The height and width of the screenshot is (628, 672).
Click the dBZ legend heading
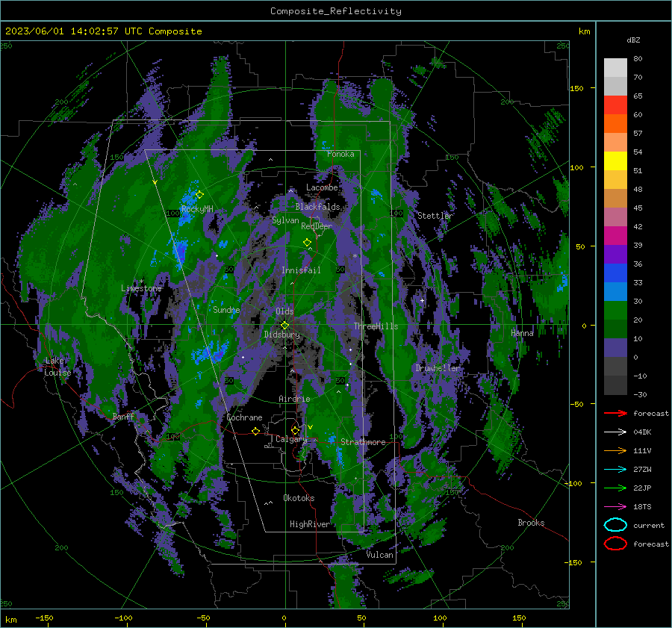click(633, 40)
